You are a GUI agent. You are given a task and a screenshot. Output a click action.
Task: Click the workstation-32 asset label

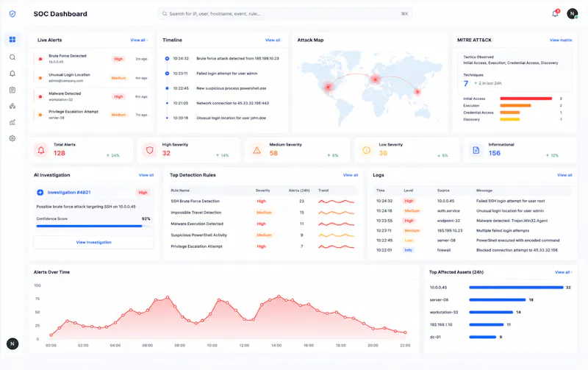click(x=444, y=312)
